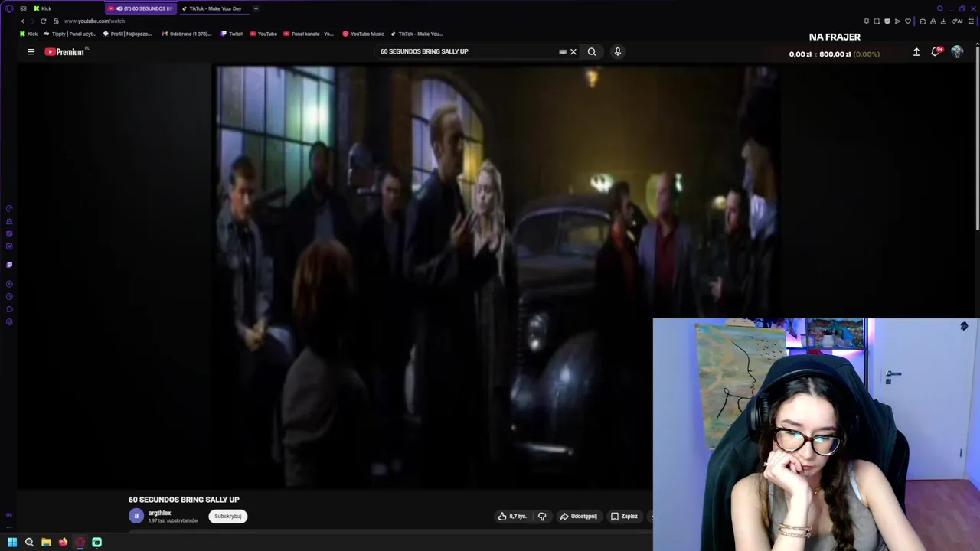Screen dimensions: 980x551
Task: Open argthlex channel name link
Action: point(159,513)
